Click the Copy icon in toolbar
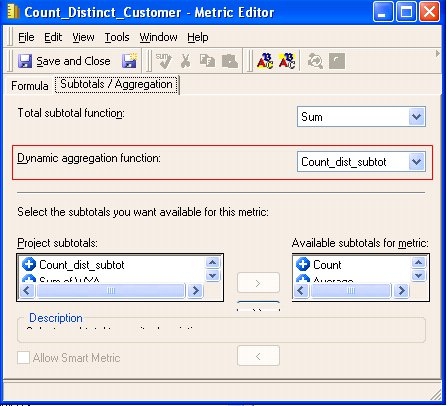This screenshot has height=406, width=448. (x=207, y=61)
